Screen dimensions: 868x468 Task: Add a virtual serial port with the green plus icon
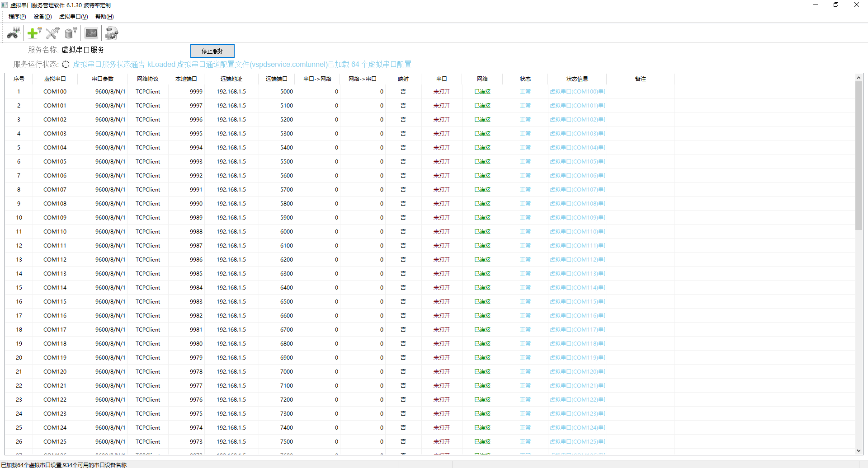click(34, 33)
